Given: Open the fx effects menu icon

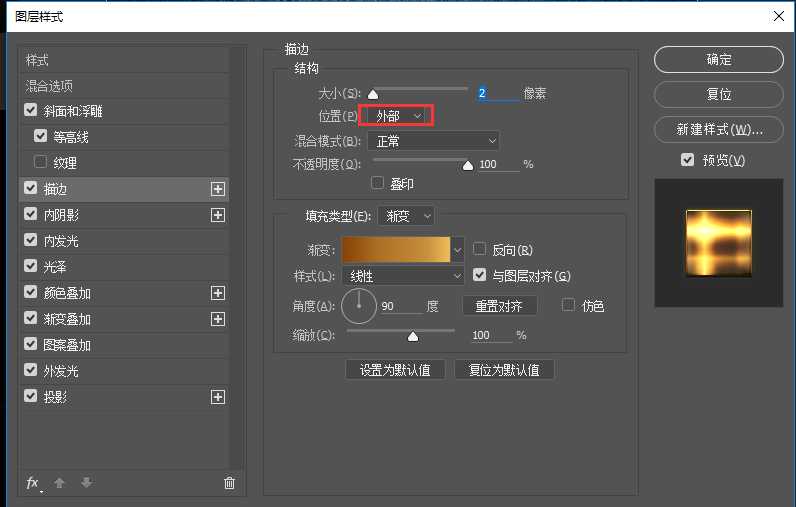Looking at the screenshot, I should 34,483.
